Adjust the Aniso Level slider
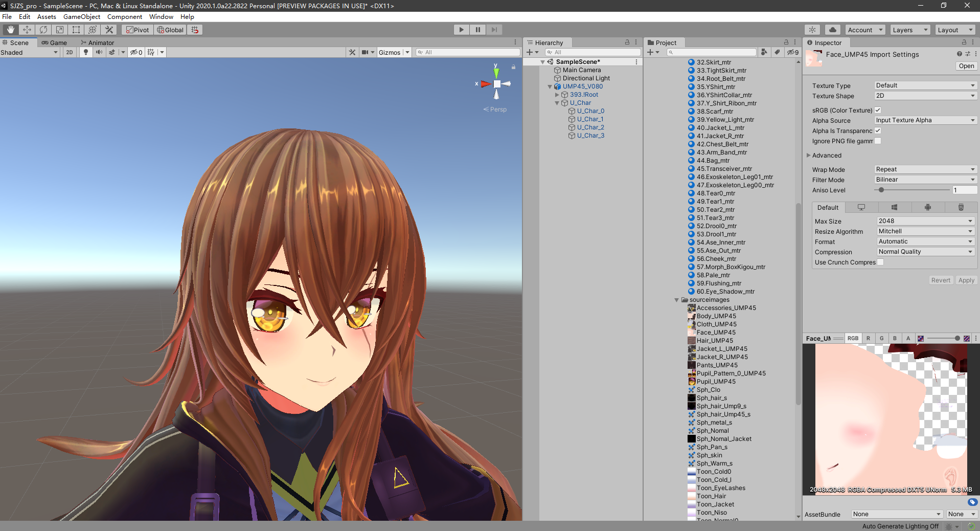The width and height of the screenshot is (980, 531). (x=881, y=190)
